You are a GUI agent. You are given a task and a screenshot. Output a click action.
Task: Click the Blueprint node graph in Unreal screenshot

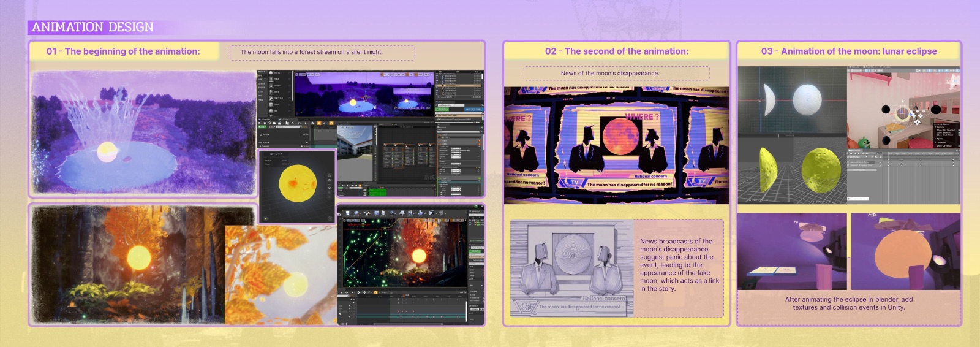point(407,153)
